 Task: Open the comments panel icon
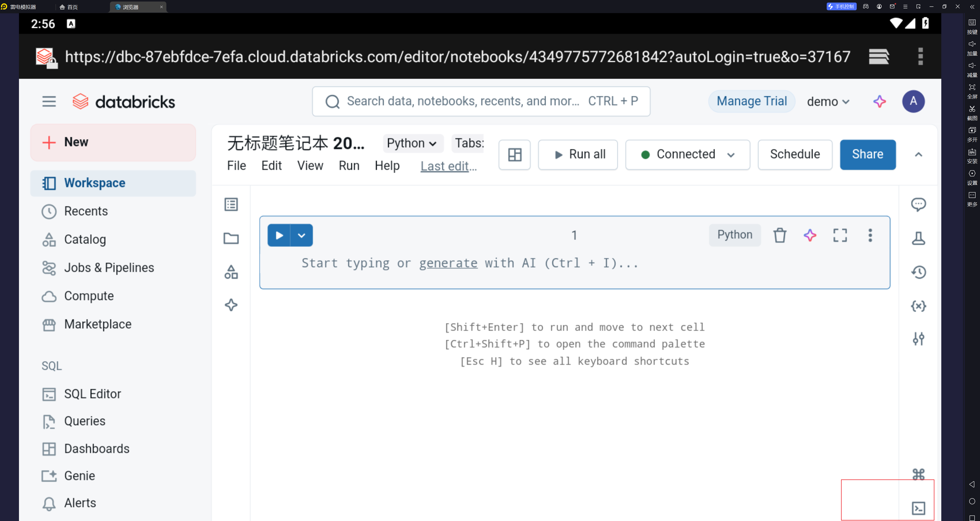tap(918, 204)
